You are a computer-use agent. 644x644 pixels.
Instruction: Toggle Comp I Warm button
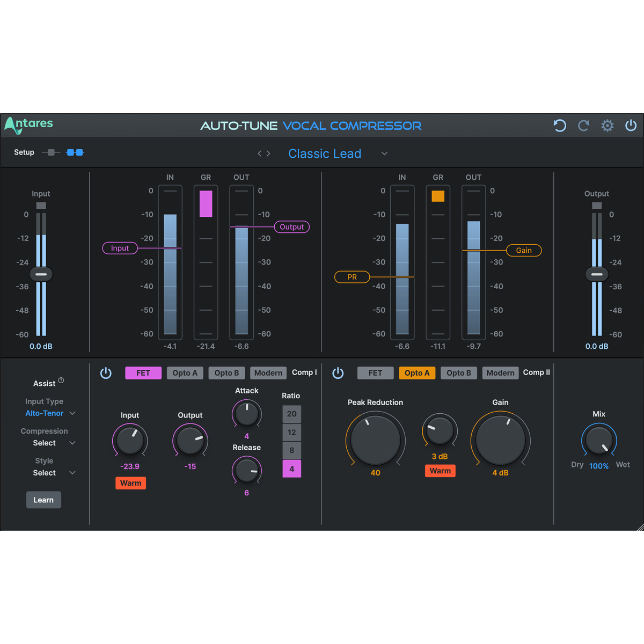131,483
